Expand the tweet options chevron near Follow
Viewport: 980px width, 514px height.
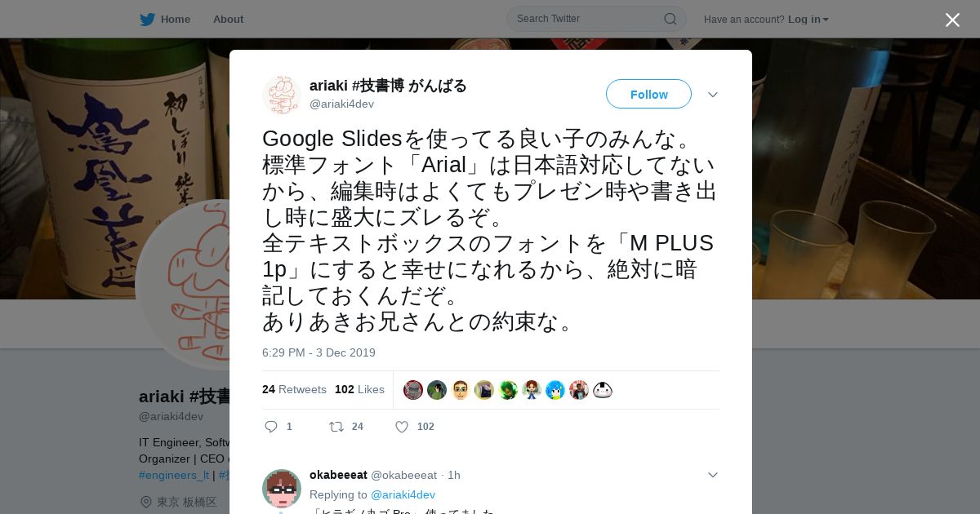click(713, 95)
